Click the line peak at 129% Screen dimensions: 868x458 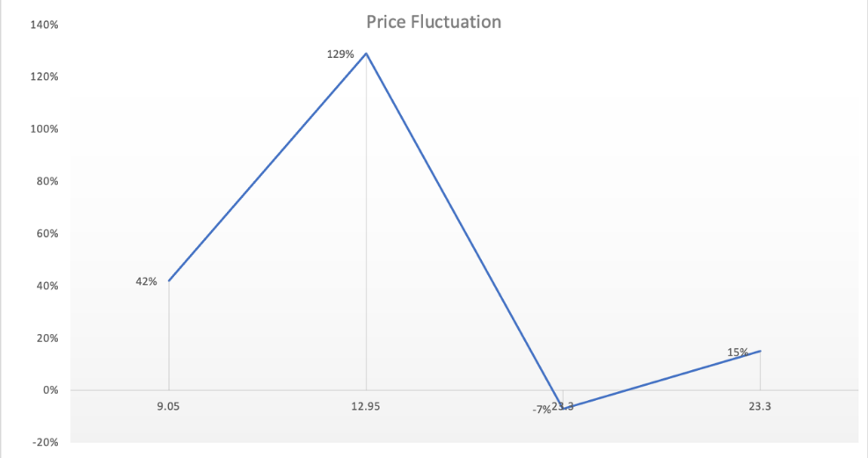click(x=366, y=54)
